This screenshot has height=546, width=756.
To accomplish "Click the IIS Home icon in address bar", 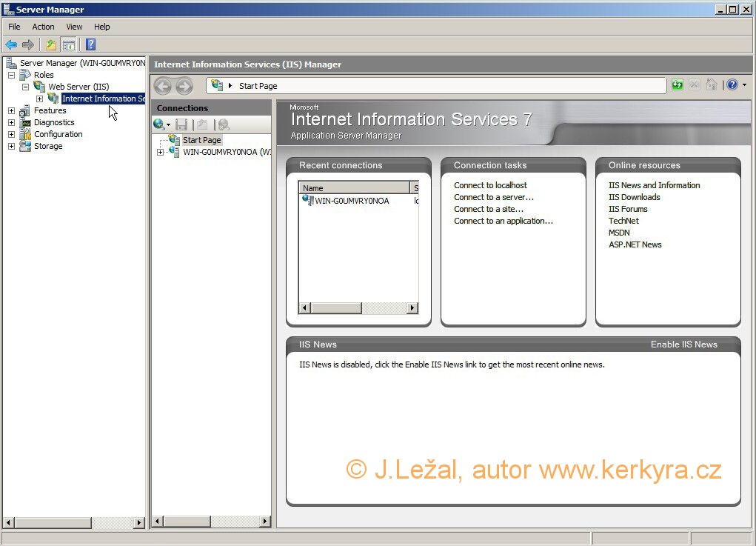I will click(x=712, y=85).
